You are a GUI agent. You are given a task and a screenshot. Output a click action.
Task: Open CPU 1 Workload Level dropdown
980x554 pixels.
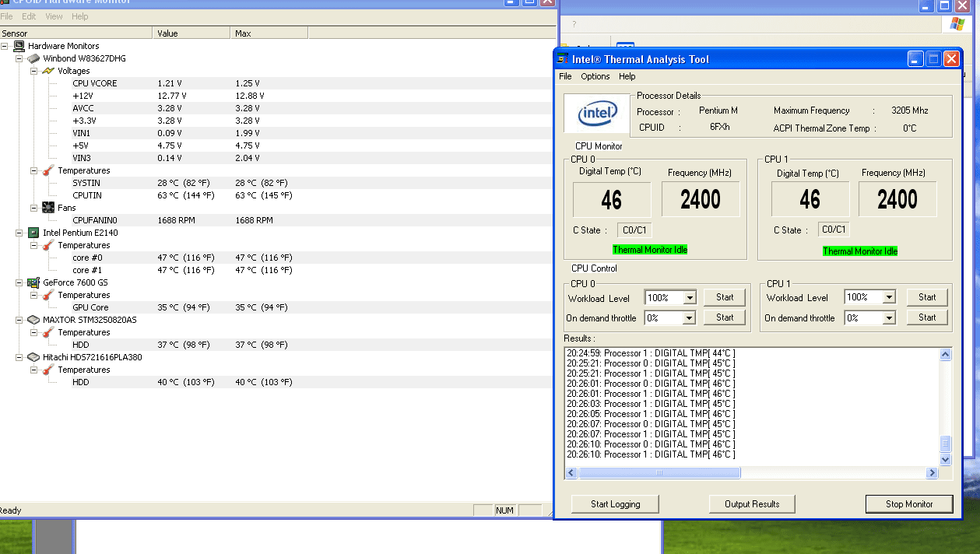(889, 297)
